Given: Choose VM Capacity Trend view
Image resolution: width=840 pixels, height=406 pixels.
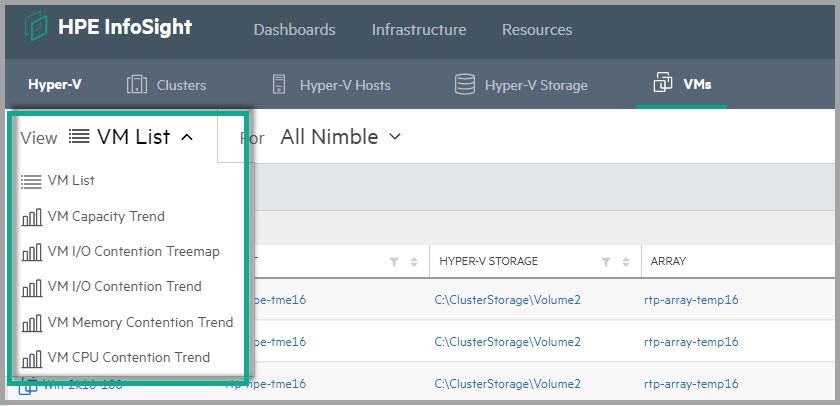Looking at the screenshot, I should (106, 216).
